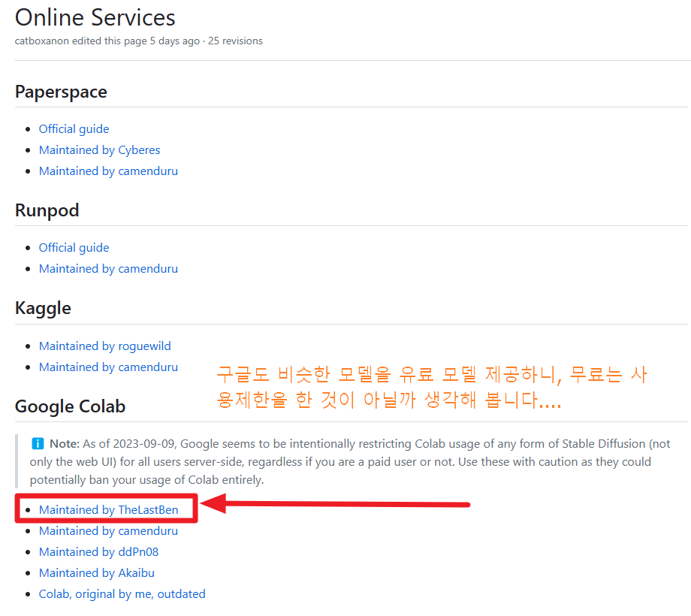
Task: Open Paperspace Maintained by Cyberes link
Action: [x=99, y=150]
